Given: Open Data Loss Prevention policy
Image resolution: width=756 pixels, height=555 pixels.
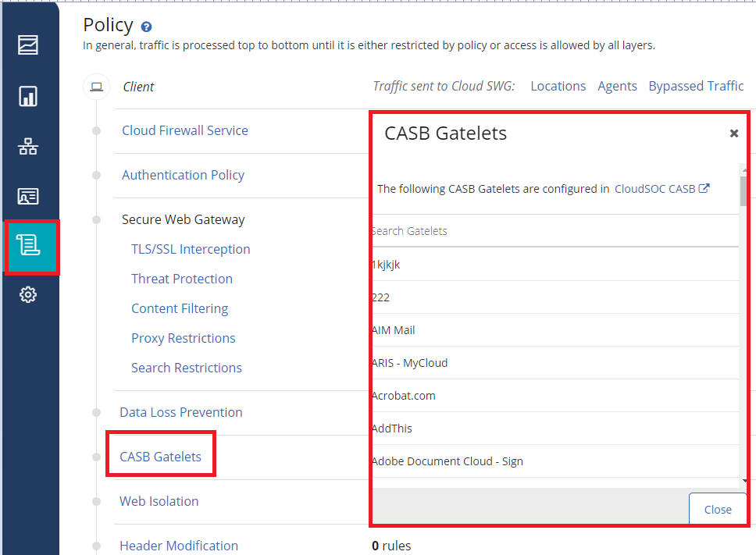Looking at the screenshot, I should pos(180,412).
